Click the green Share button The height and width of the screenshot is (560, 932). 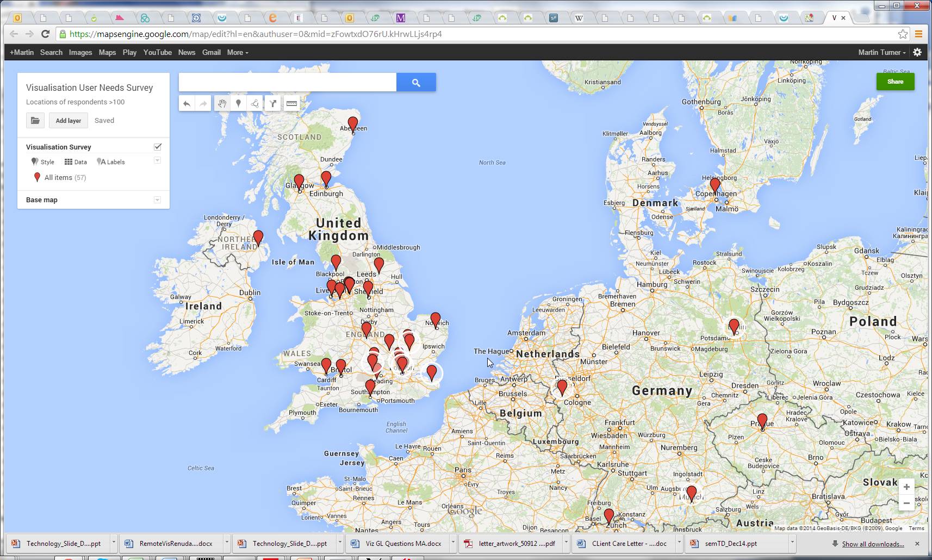pos(895,82)
